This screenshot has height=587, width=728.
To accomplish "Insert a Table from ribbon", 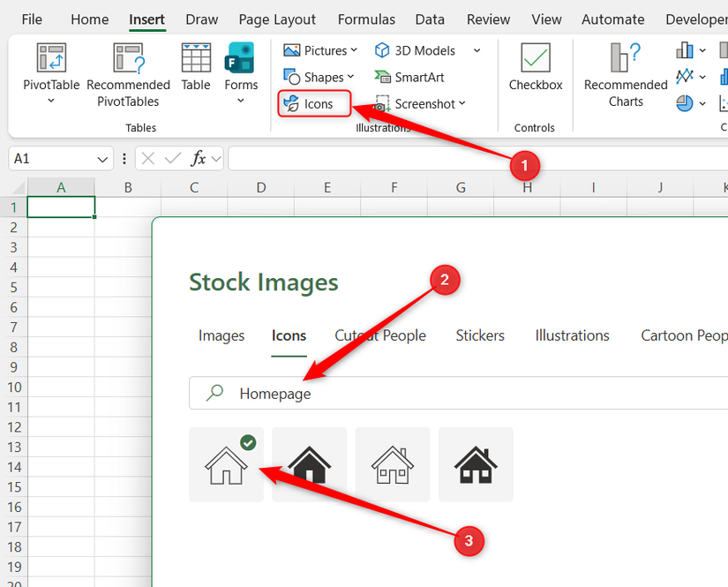I will [x=196, y=67].
